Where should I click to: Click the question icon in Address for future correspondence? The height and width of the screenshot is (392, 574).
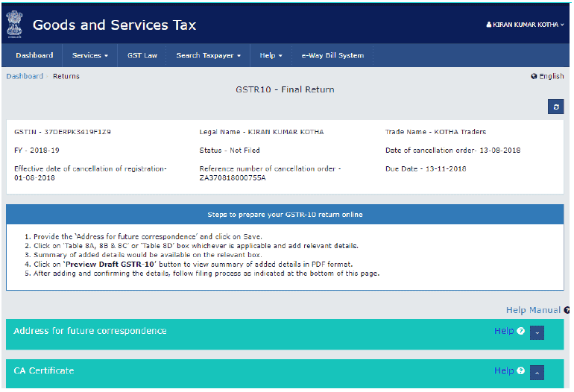coord(520,331)
